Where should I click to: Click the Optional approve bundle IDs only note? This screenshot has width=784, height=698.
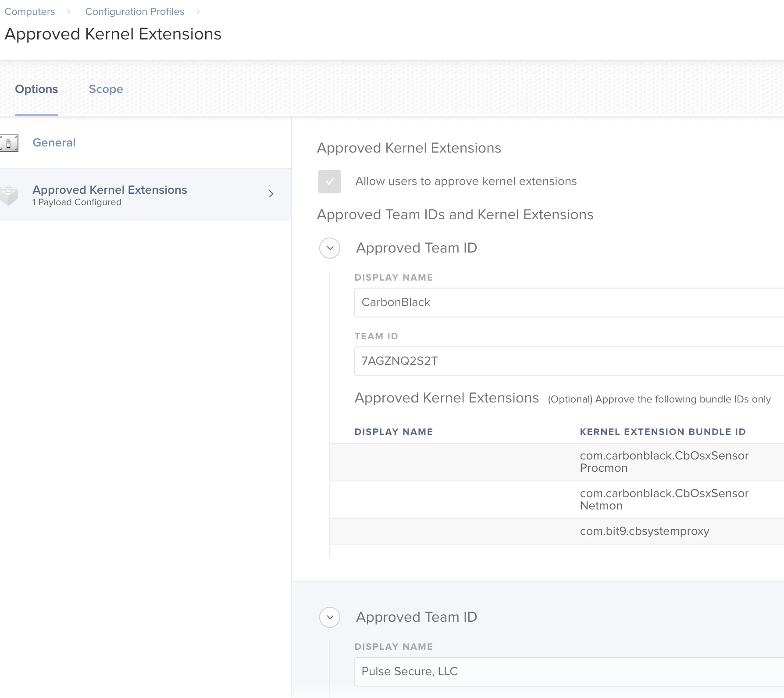pyautogui.click(x=659, y=399)
